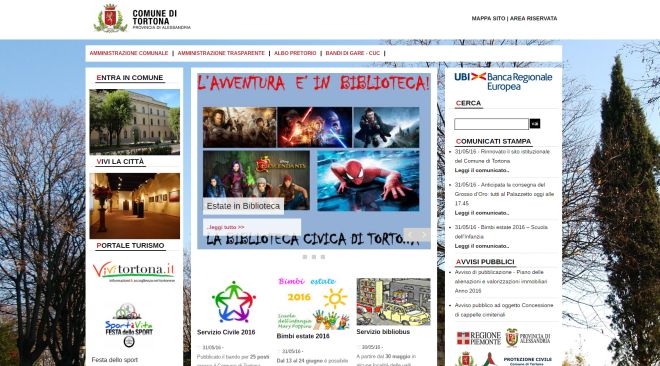
Task: Click the Star Wars poster on slide
Action: tap(314, 127)
